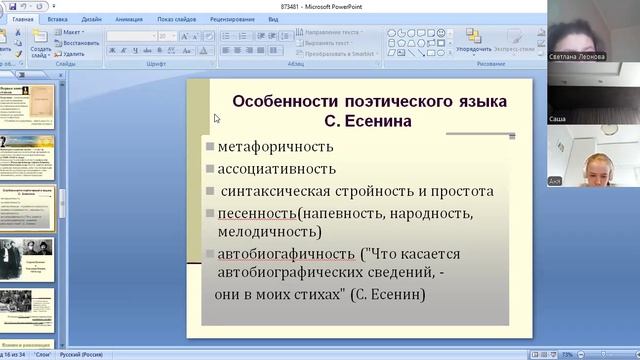The image size is (640, 360).
Task: Select slide thumbnail with two men photo
Action: 27,260
